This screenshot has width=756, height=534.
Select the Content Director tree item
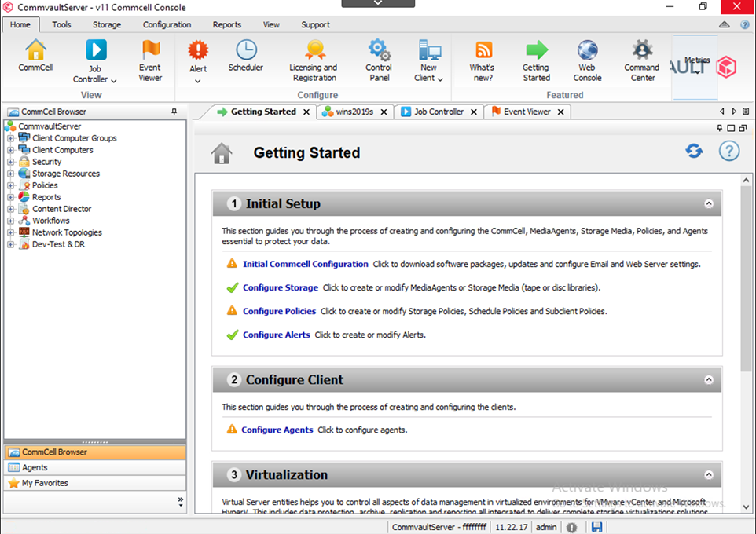[x=62, y=209]
